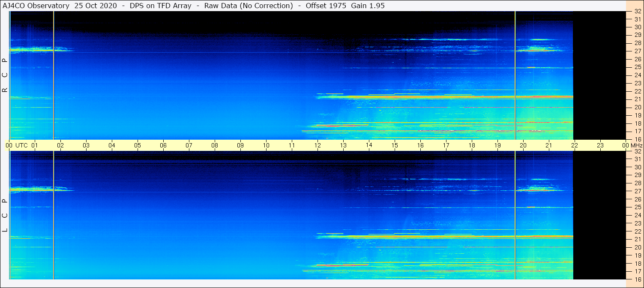The width and height of the screenshot is (644, 288).
Task: Click the 17 MHz tick of the LCP panel
Action: (637, 271)
